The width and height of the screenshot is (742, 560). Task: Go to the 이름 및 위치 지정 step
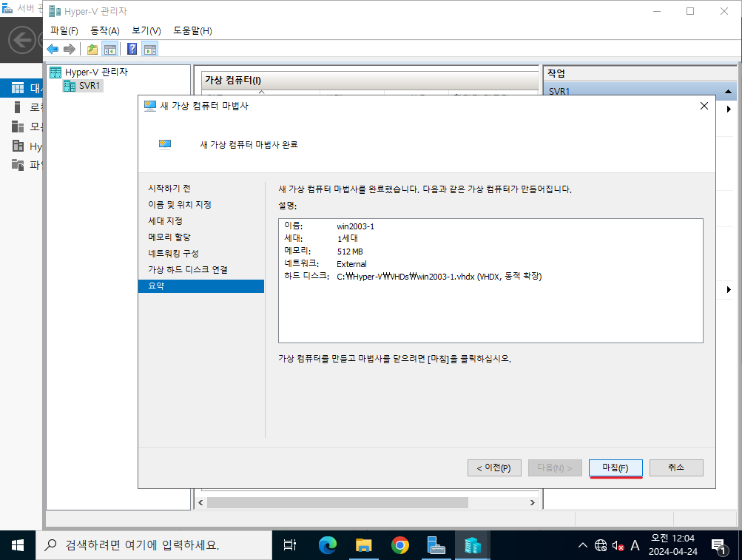(179, 204)
